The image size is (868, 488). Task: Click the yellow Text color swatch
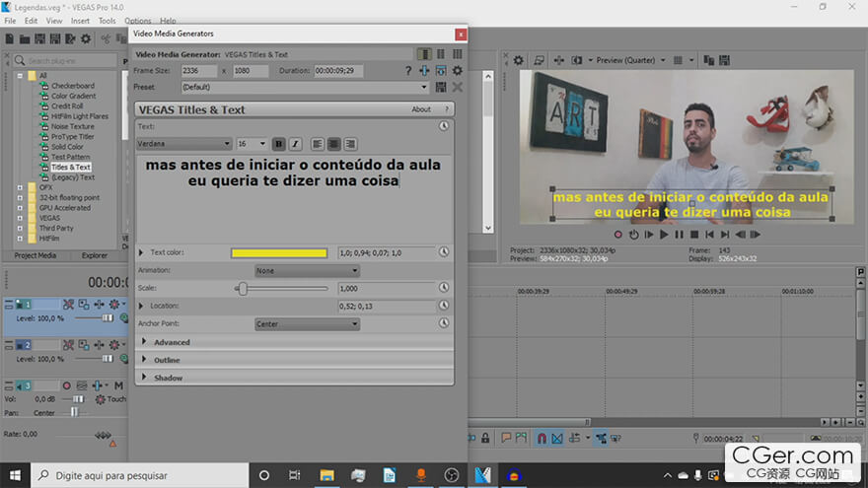coord(279,252)
